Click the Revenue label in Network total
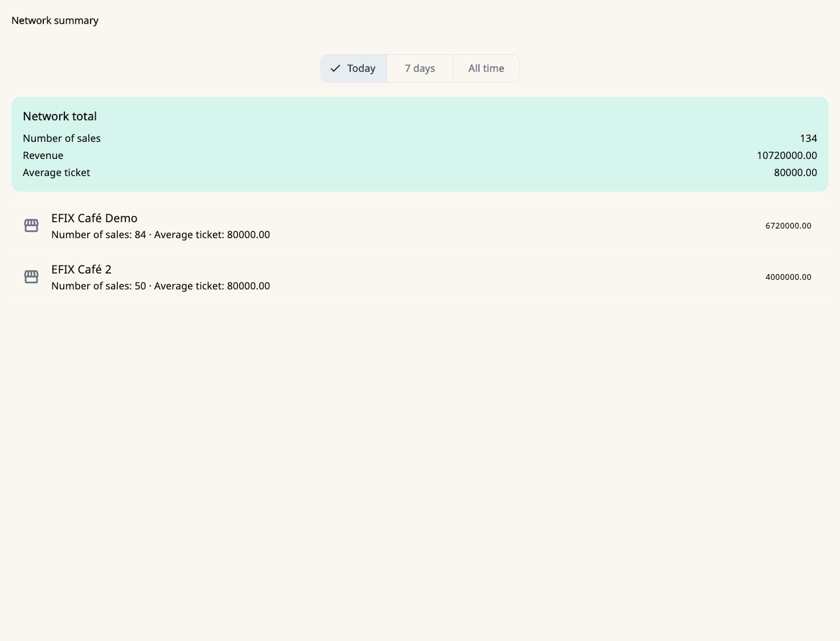This screenshot has width=840, height=641. click(43, 156)
